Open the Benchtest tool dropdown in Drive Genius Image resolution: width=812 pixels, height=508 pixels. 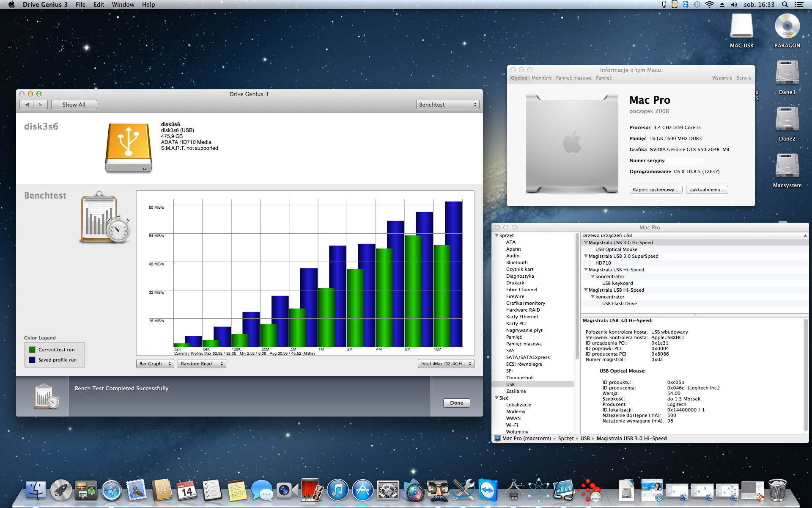pos(447,105)
